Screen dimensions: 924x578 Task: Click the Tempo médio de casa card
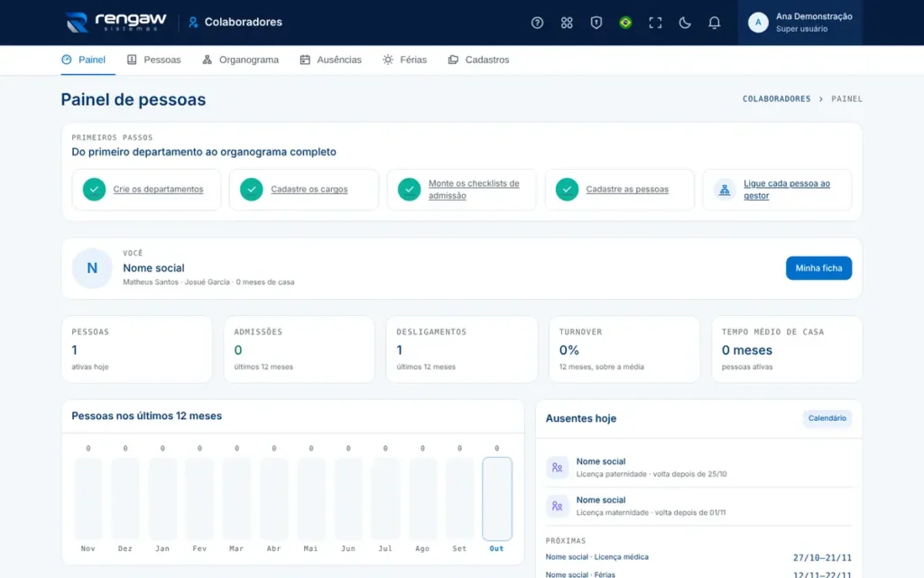pyautogui.click(x=787, y=350)
